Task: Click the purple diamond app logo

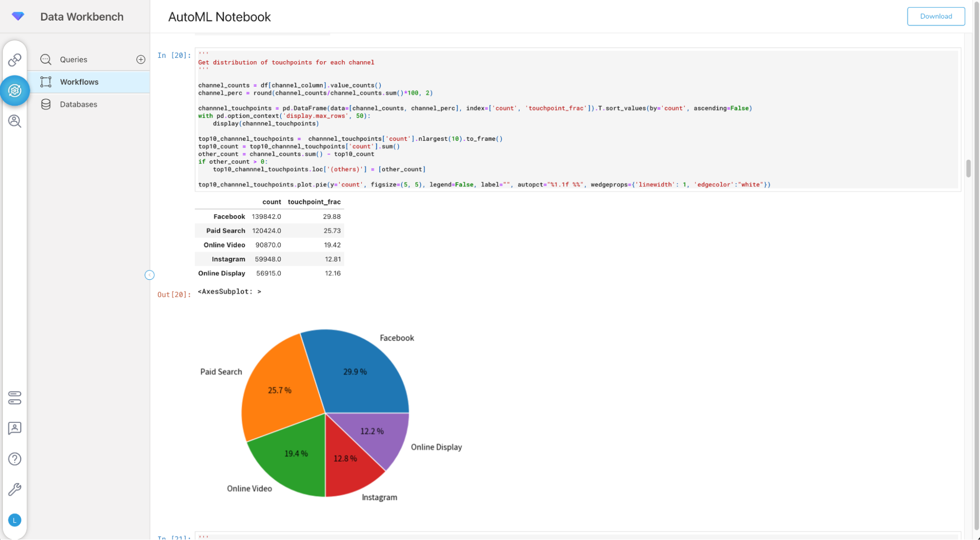Action: coord(18,16)
